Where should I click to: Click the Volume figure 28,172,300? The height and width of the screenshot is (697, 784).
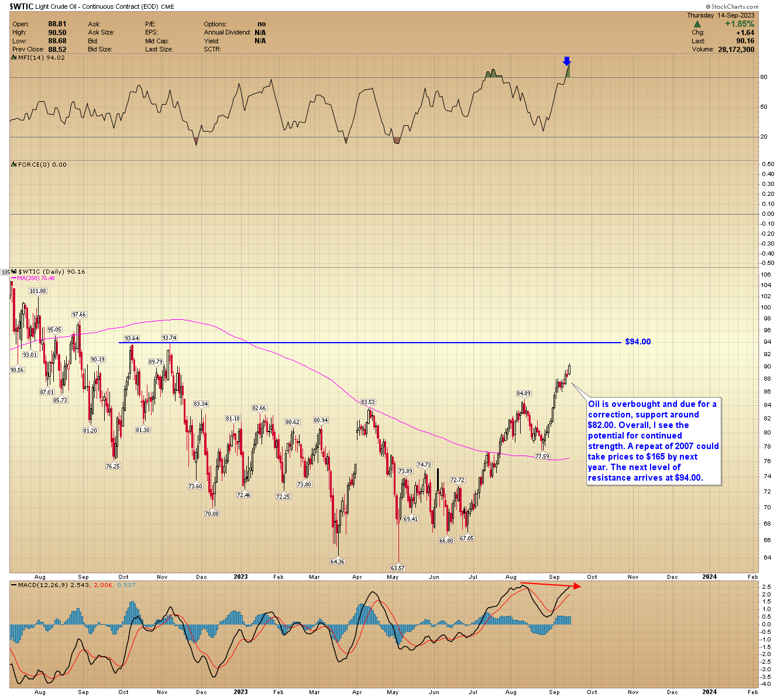[x=736, y=50]
